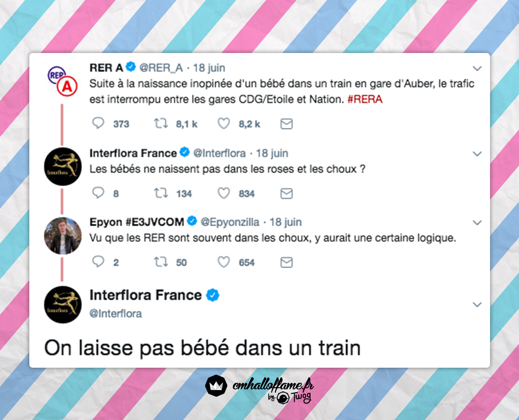Like the RER A tweet

tap(224, 123)
